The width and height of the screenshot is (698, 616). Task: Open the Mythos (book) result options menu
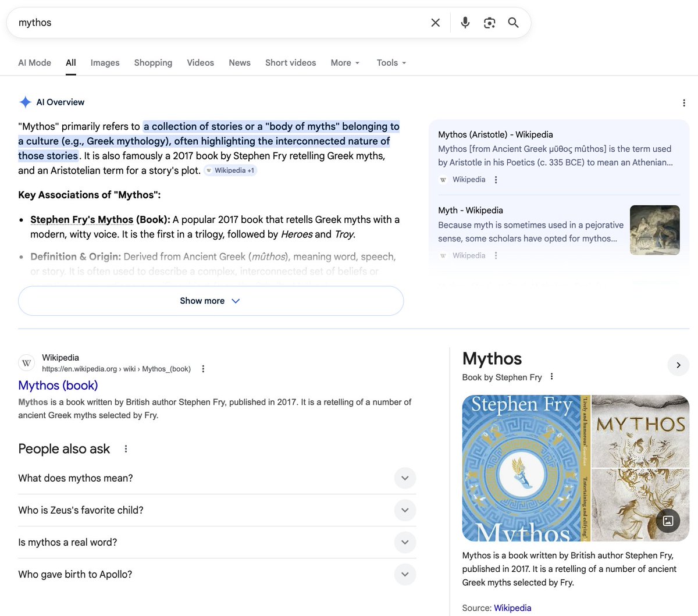202,368
